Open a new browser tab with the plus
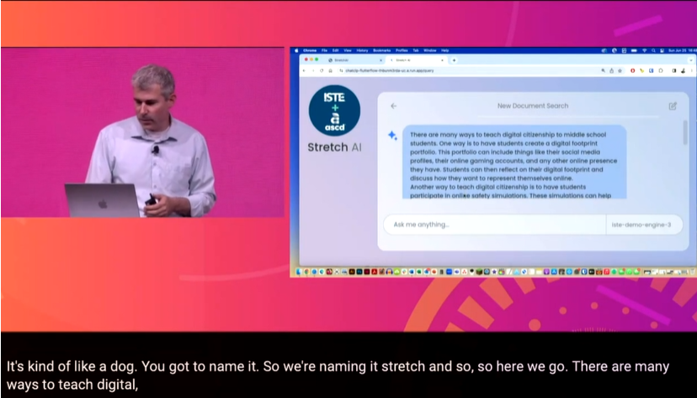The width and height of the screenshot is (697, 398). coord(454,60)
